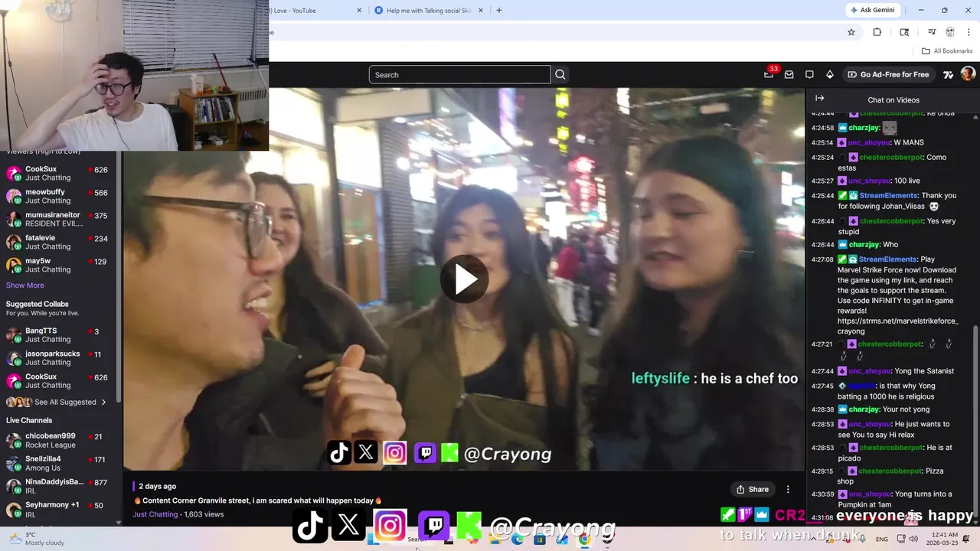This screenshot has width=980, height=551.
Task: Click may5w's channel avatar
Action: 14,265
